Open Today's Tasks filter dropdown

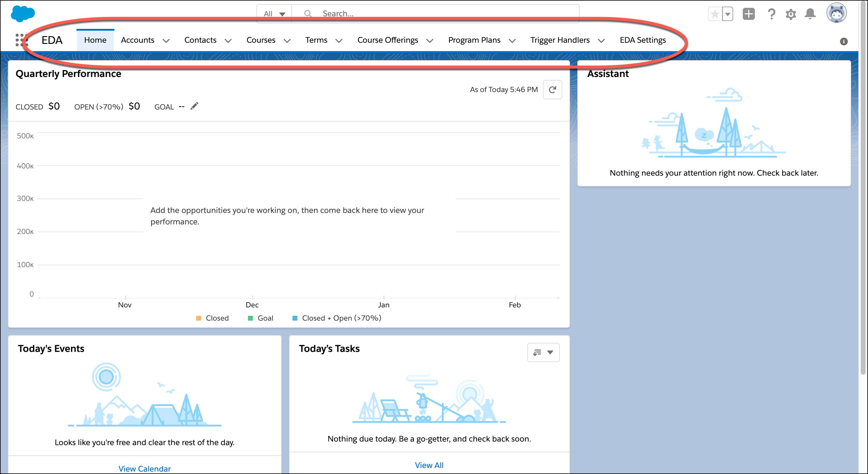(x=543, y=352)
